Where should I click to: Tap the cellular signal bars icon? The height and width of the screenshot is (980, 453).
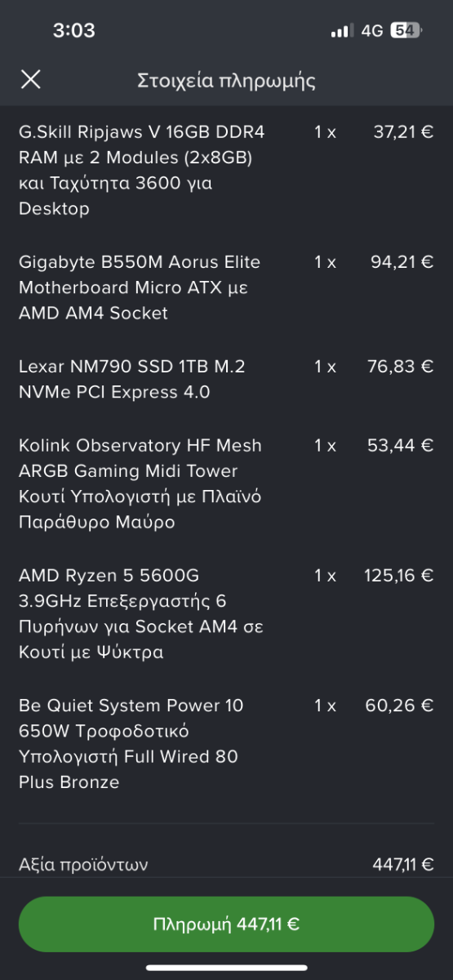pos(341,31)
